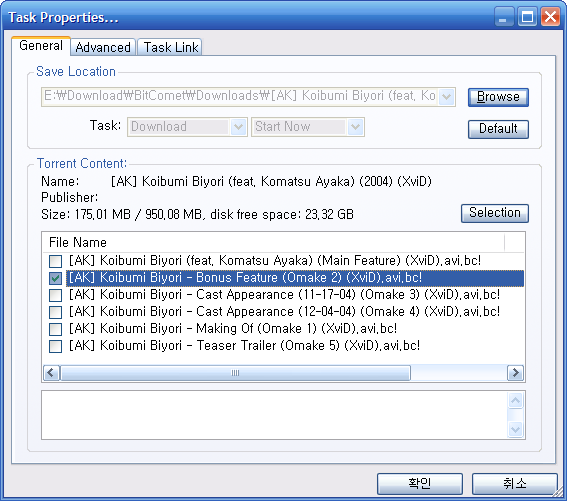This screenshot has height=501, width=567.
Task: Open the Selection button menu
Action: pyautogui.click(x=495, y=213)
